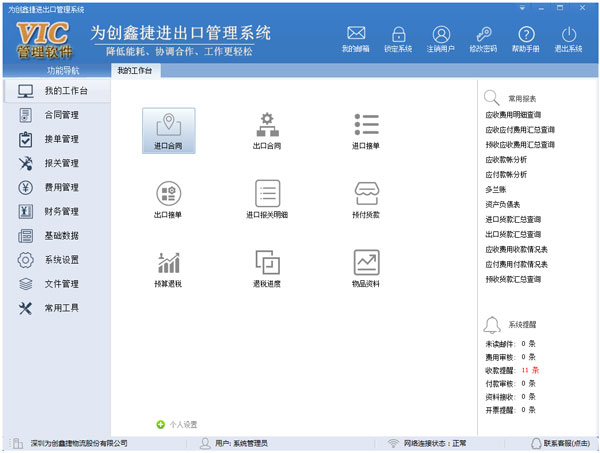Open report 应付款帐分析
This screenshot has width=600, height=453.
[x=506, y=174]
